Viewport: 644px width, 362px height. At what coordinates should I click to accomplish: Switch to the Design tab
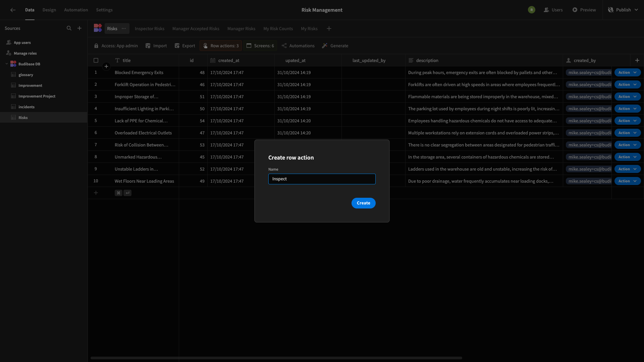click(49, 10)
